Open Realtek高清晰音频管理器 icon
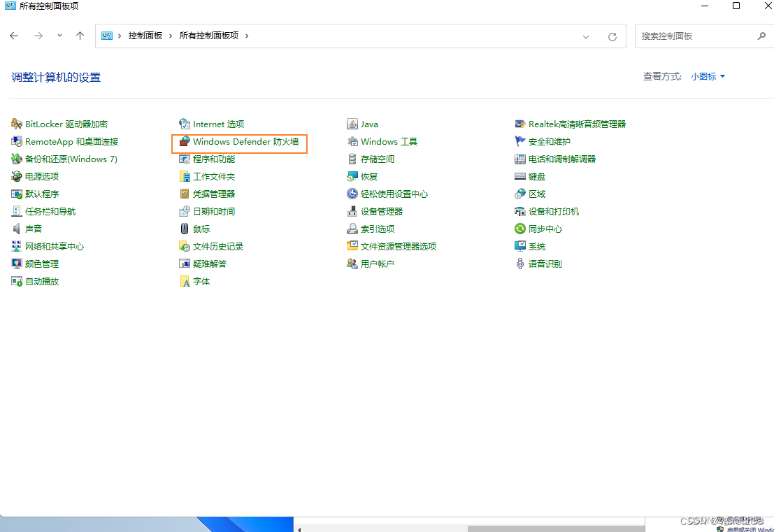 519,124
